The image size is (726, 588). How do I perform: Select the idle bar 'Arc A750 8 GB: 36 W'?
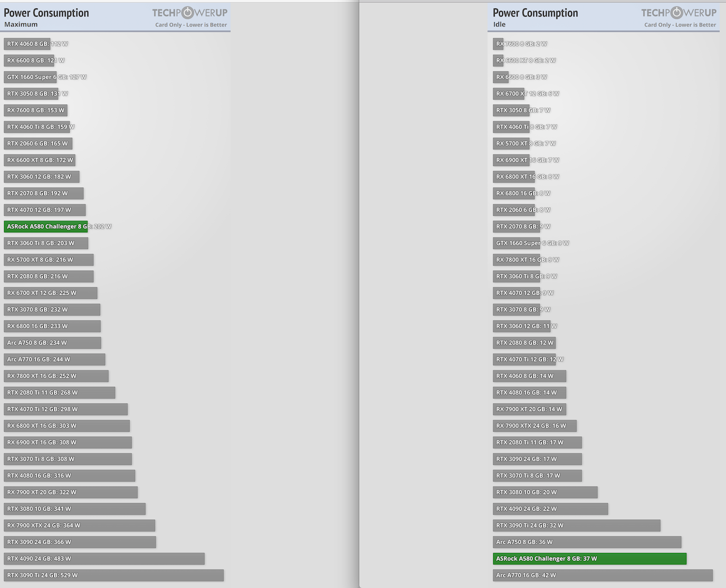pyautogui.click(x=587, y=543)
